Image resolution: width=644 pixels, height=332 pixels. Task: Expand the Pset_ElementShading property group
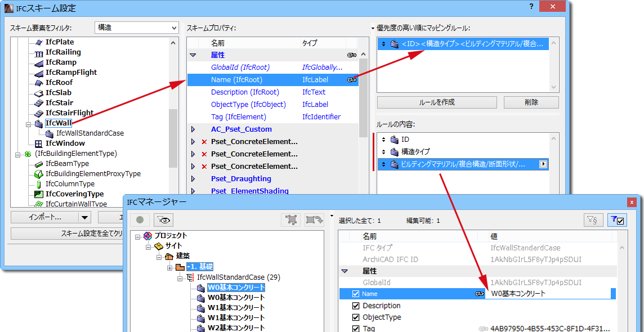click(194, 191)
